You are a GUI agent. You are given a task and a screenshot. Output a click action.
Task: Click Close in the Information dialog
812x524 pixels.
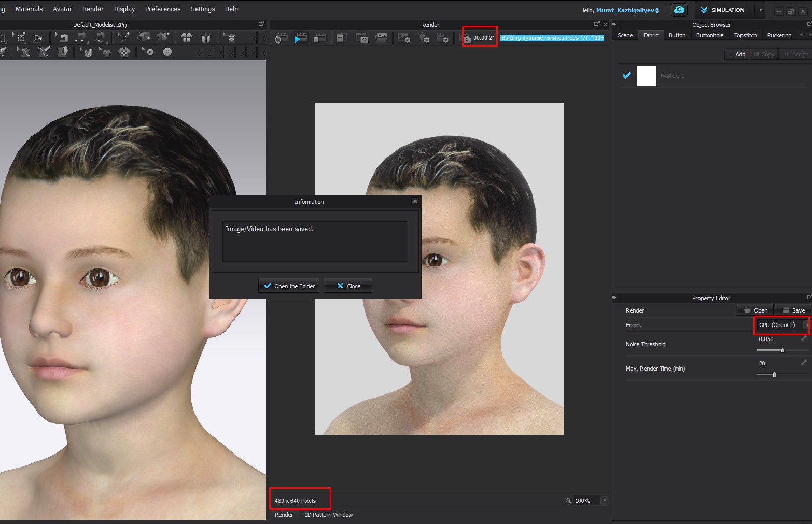348,286
